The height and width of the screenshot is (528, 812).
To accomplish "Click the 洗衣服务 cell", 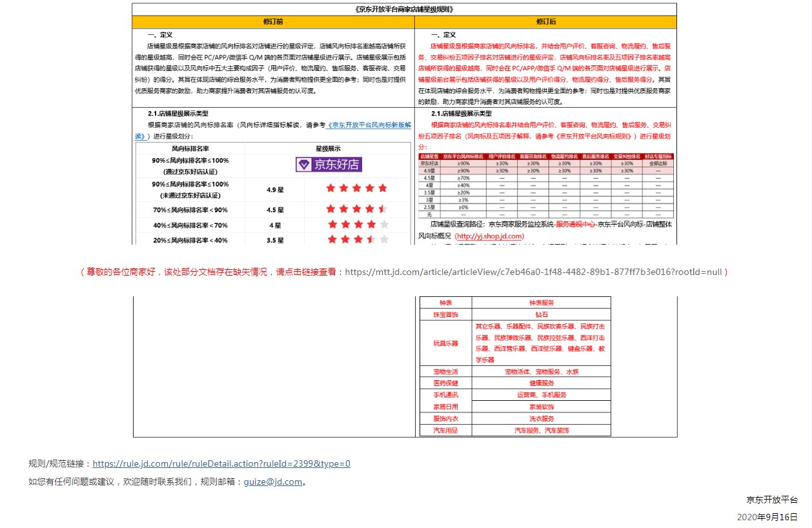I will point(542,418).
